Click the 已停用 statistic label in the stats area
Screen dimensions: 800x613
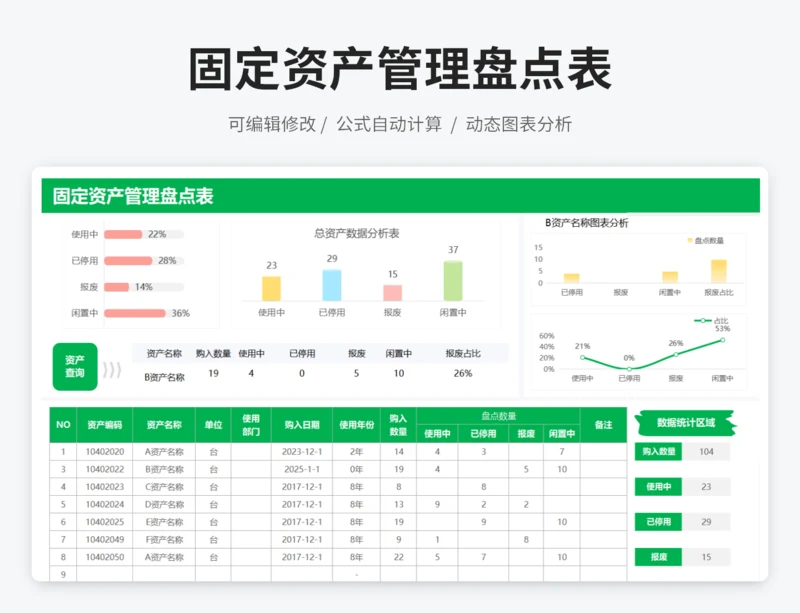[658, 522]
